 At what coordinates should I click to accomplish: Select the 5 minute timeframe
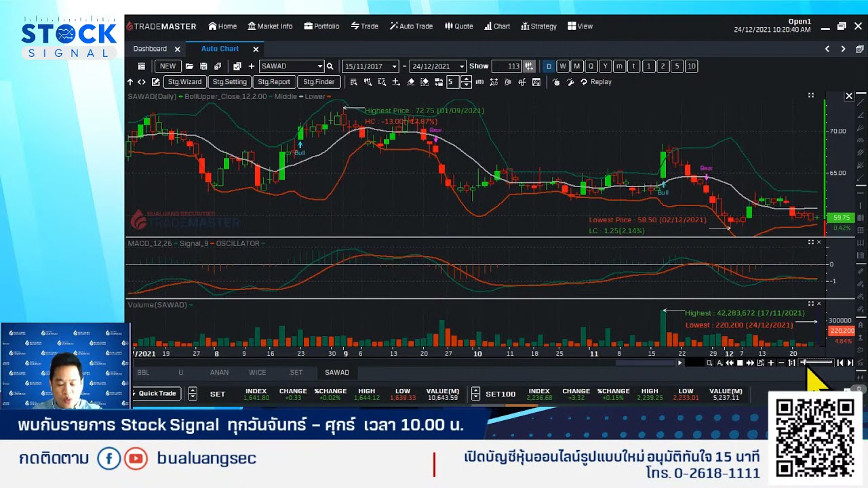point(677,66)
